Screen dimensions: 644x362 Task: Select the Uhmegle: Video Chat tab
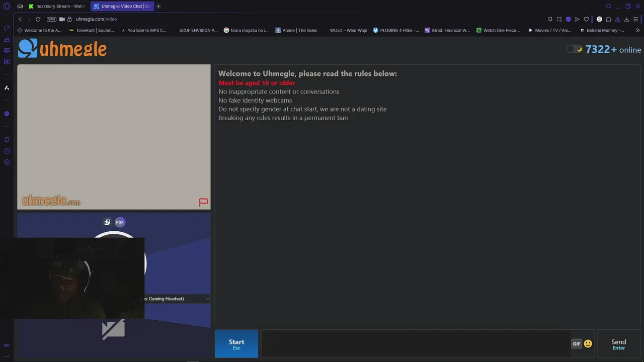coord(122,6)
